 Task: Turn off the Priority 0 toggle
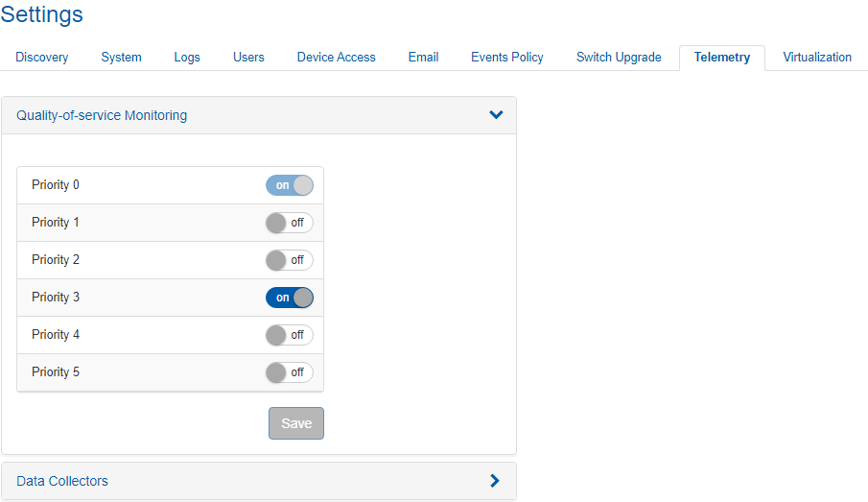coord(289,185)
